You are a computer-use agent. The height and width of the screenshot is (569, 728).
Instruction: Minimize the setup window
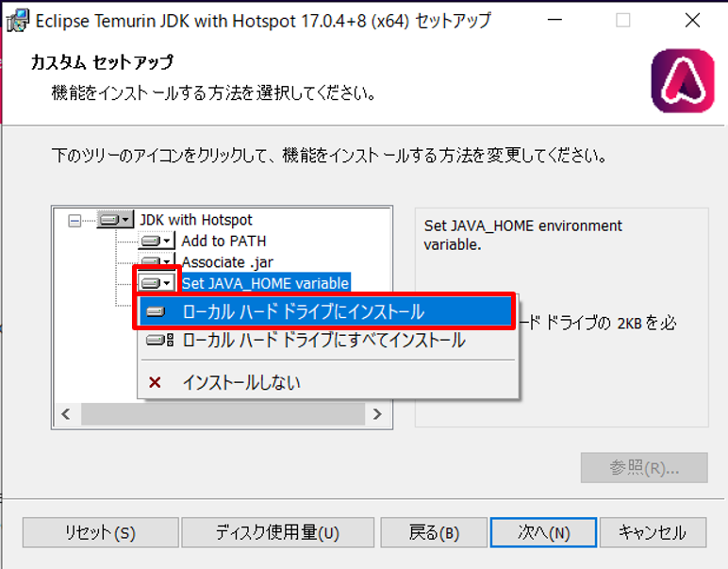[x=554, y=20]
